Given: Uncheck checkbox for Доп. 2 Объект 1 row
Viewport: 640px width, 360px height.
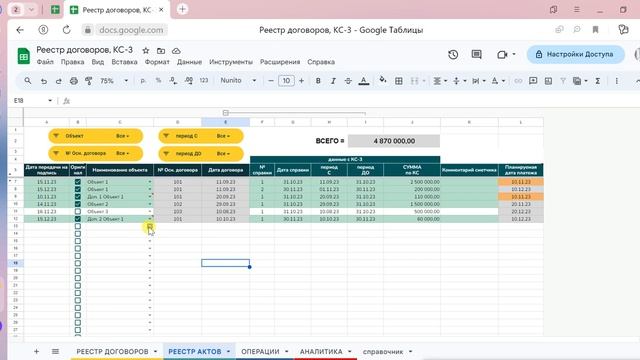Looking at the screenshot, I should click(x=78, y=219).
